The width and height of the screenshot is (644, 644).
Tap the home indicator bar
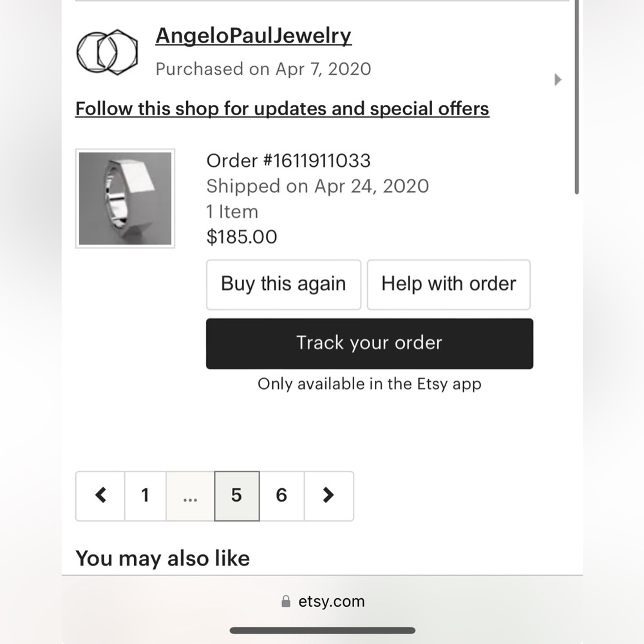(x=322, y=630)
